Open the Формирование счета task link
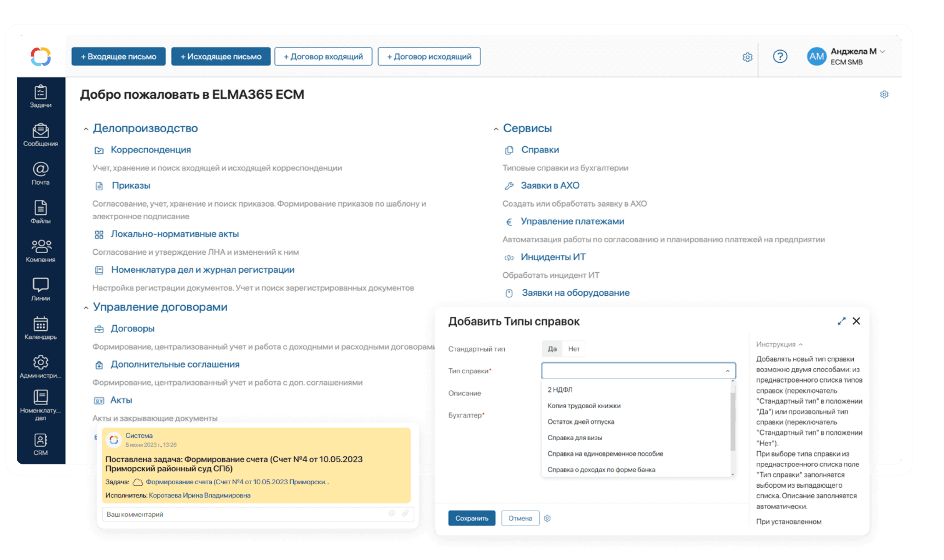This screenshot has width=944, height=560. point(237,482)
